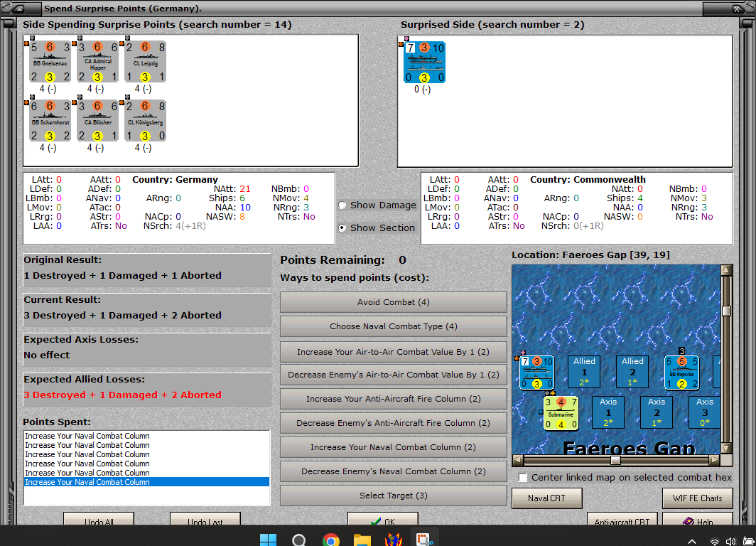Image resolution: width=756 pixels, height=546 pixels.
Task: Click the Axis 1 sea box on map
Action: point(608,412)
